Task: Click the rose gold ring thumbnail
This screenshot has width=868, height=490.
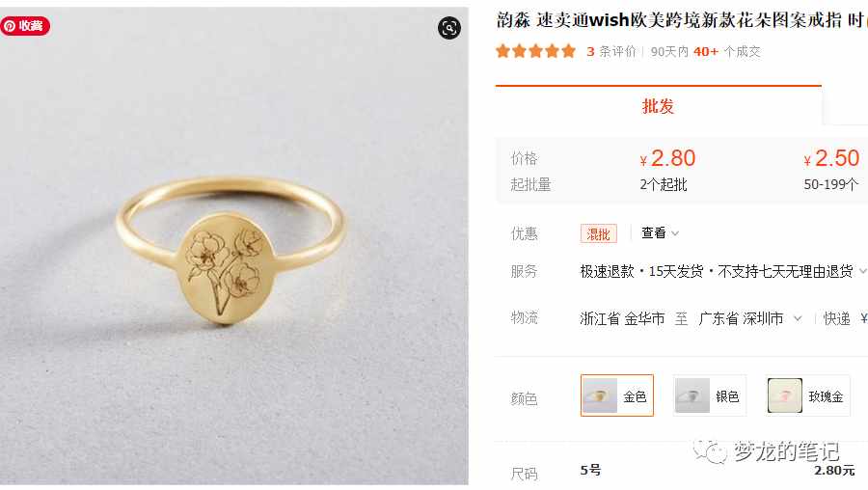Action: click(785, 395)
